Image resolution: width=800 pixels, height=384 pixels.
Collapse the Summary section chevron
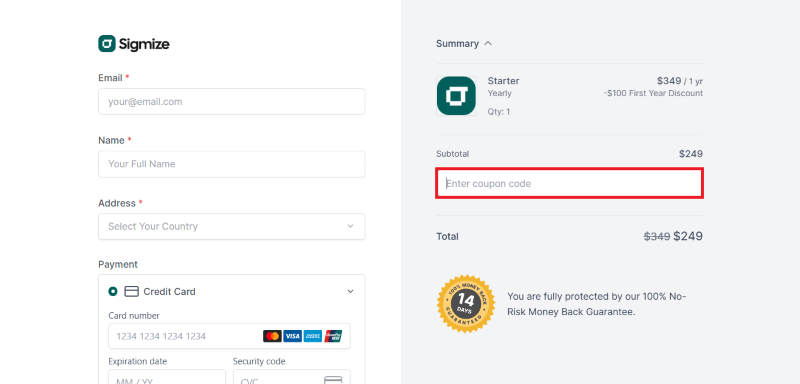[x=488, y=43]
